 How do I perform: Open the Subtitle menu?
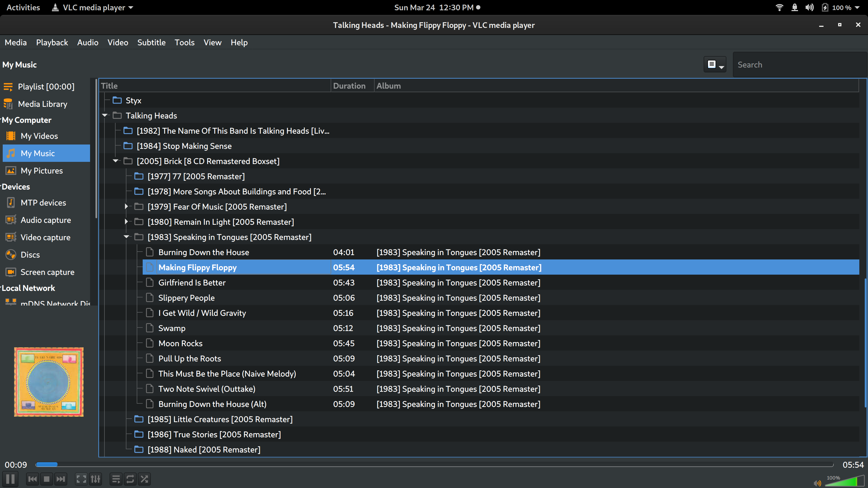[151, 43]
